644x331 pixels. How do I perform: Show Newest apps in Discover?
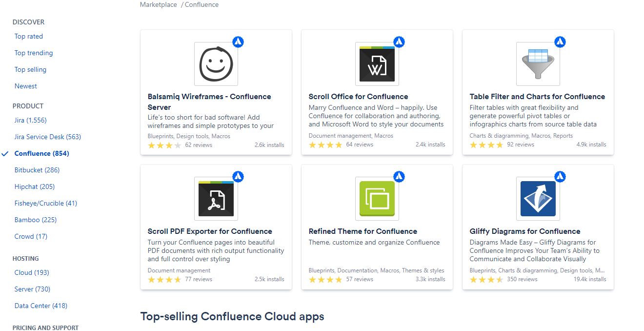(26, 86)
